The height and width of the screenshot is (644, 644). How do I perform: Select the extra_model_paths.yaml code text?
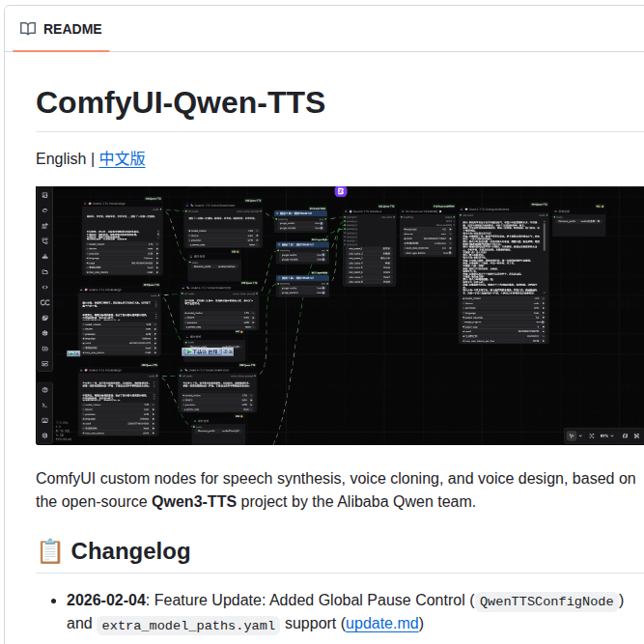[188, 626]
